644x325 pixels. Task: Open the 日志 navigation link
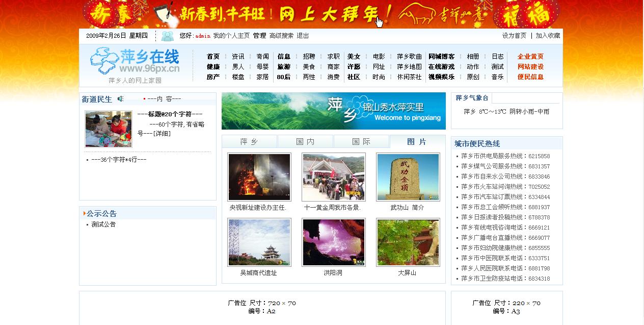pyautogui.click(x=497, y=57)
